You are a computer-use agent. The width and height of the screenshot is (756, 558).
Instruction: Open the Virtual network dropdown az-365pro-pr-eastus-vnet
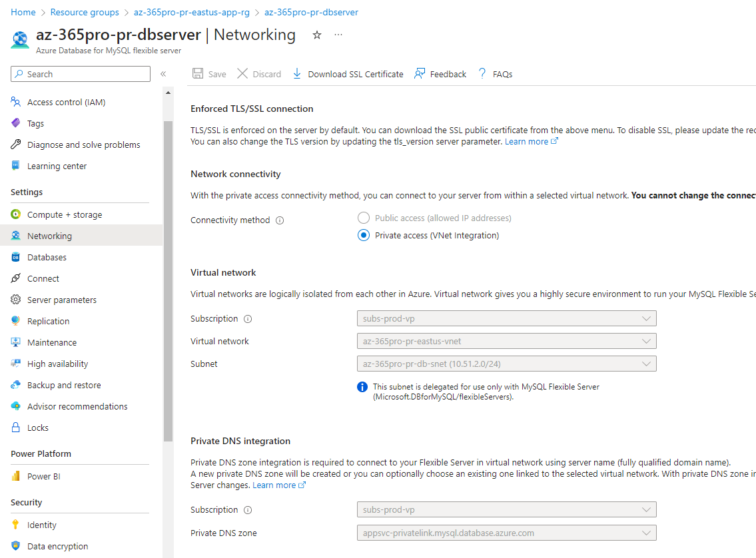[x=507, y=341]
